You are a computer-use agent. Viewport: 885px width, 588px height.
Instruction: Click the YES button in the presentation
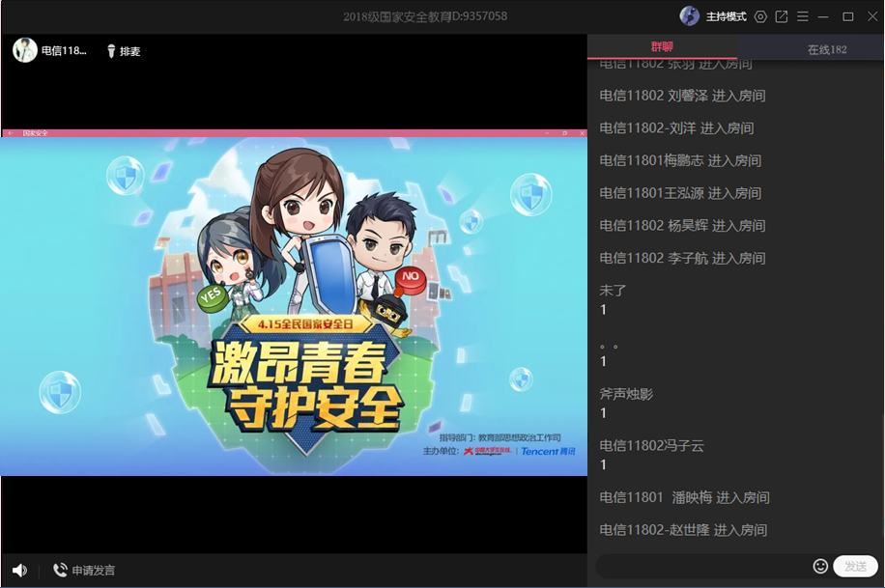coord(212,296)
